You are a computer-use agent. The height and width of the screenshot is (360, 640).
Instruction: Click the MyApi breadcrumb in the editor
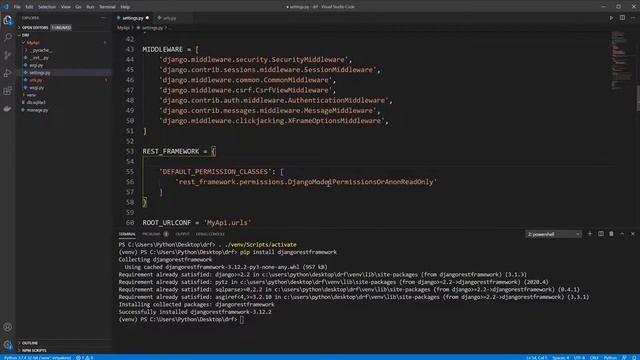tap(123, 28)
